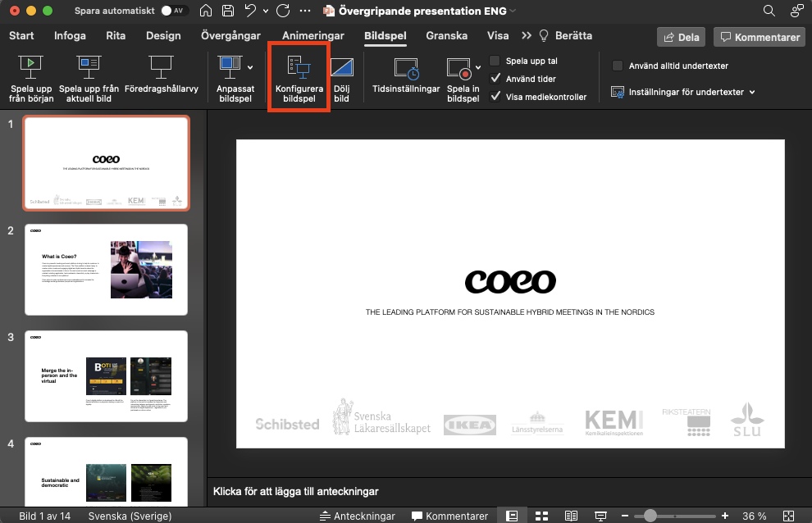Open Tidsinställningar rehearse timings
Viewport: 812px width, 523px height.
click(406, 74)
